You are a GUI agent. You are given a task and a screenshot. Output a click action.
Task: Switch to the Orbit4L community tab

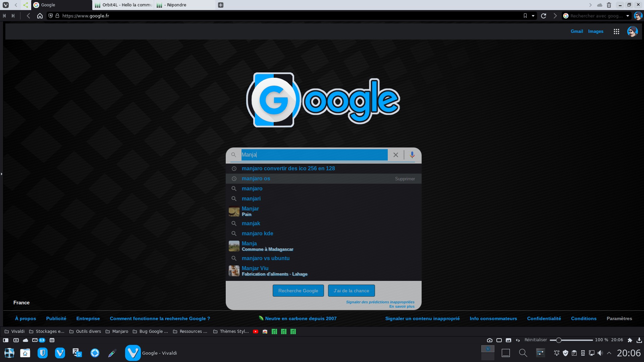click(122, 5)
